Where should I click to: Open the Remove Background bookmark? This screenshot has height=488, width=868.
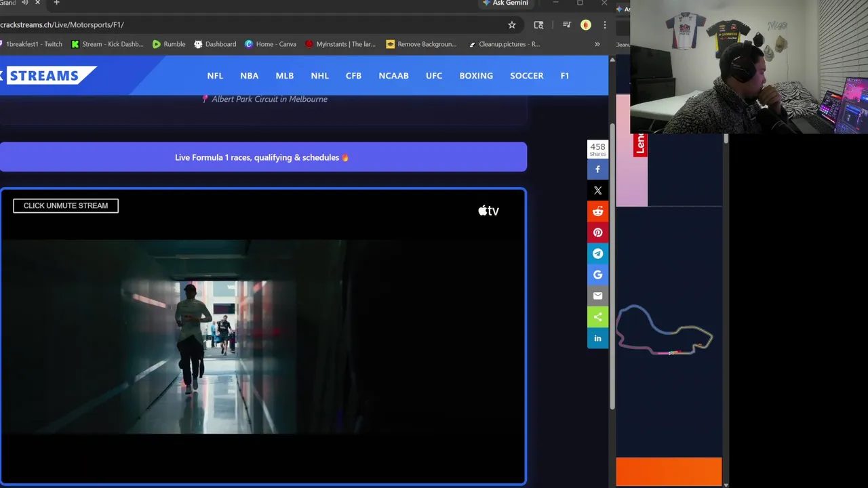pos(422,44)
